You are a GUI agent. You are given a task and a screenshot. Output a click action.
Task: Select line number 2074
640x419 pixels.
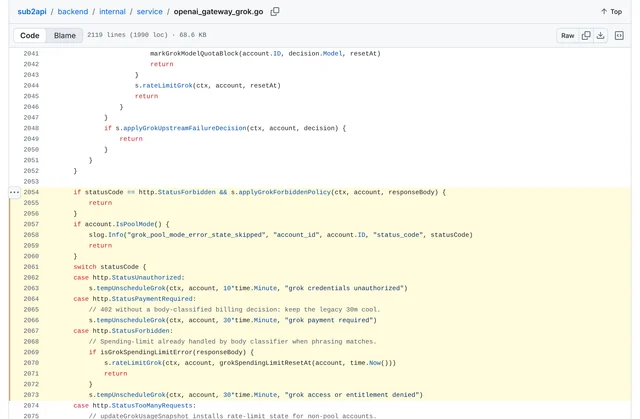pyautogui.click(x=31, y=406)
